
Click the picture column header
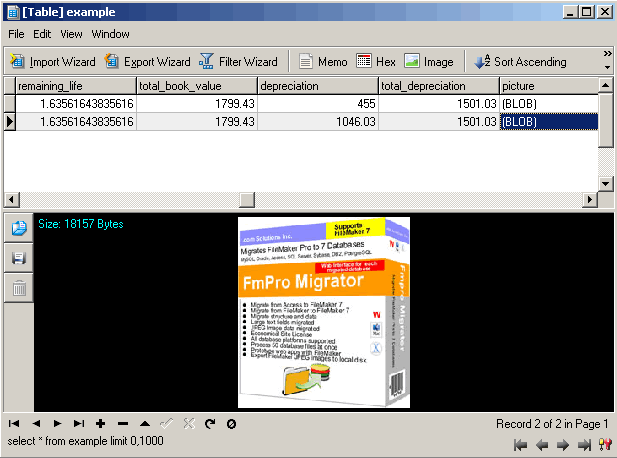pyautogui.click(x=549, y=86)
